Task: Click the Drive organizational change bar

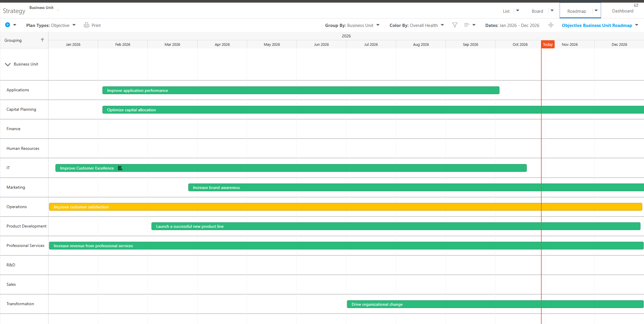Action: [495, 304]
